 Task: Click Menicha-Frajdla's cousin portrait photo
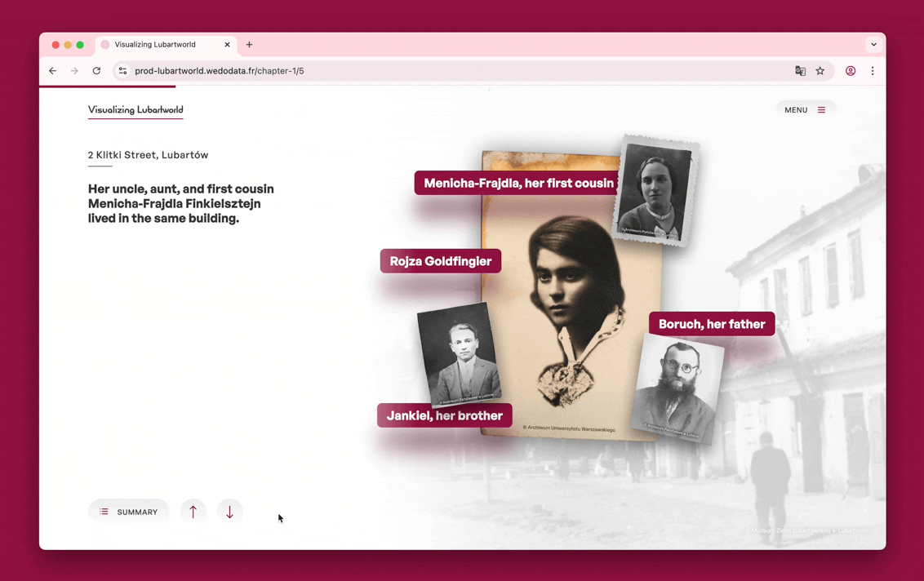[655, 193]
